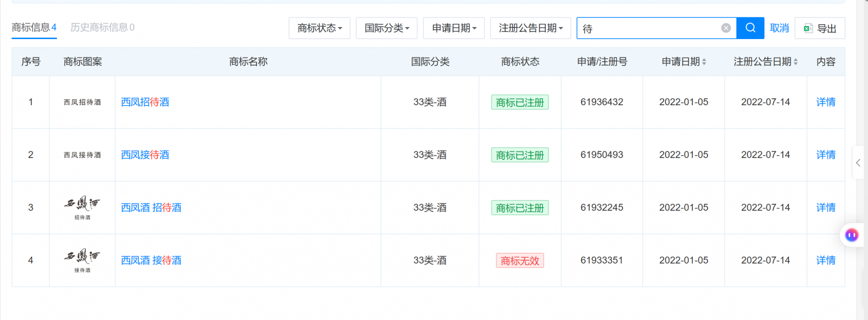Viewport: 868px width, 320px height.
Task: Sort by 注册公告日期 column arrows
Action: tap(796, 62)
